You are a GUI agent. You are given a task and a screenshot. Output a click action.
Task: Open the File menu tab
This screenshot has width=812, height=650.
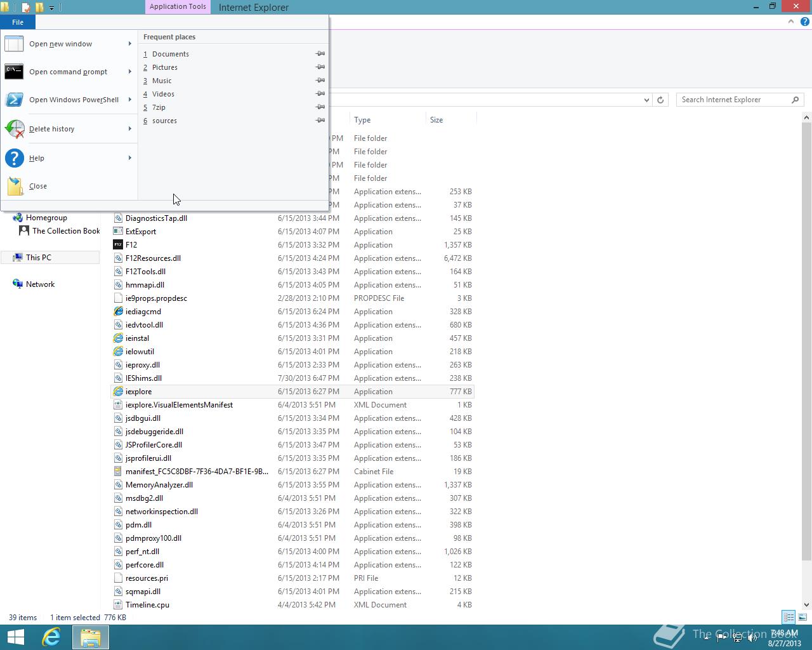tap(18, 22)
